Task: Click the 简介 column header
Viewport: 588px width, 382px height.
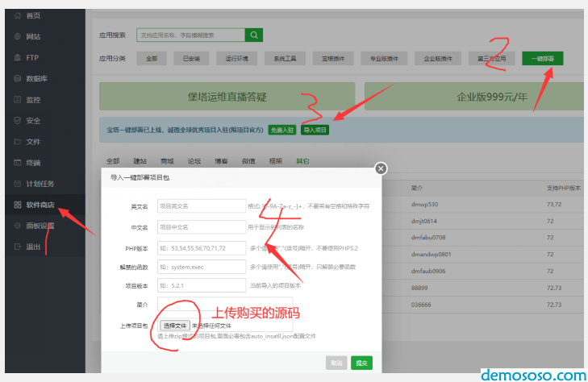Action: coord(417,188)
